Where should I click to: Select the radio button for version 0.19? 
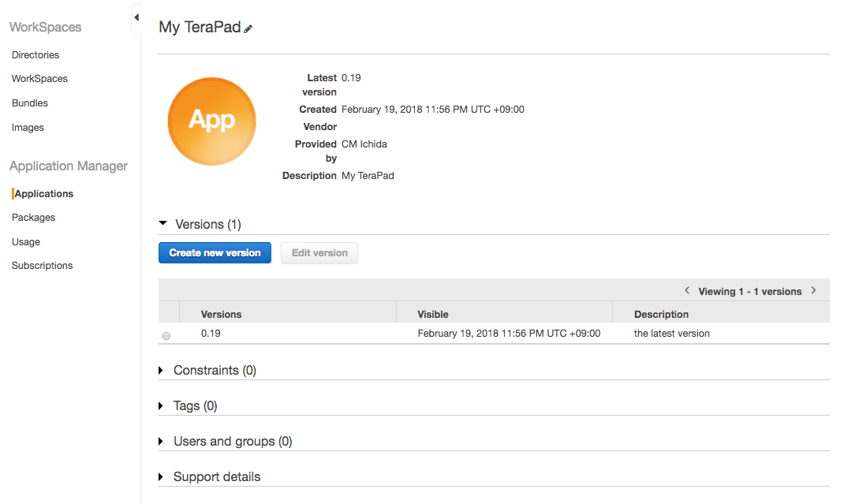(x=166, y=335)
